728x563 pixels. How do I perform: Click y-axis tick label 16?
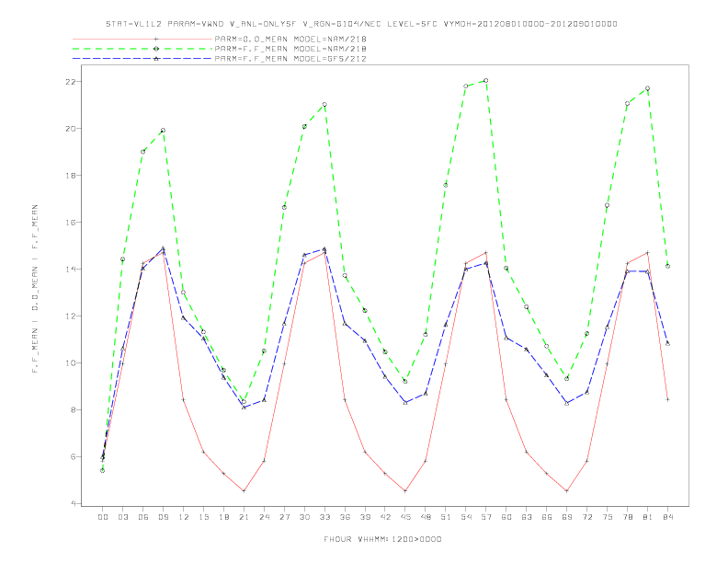point(70,223)
